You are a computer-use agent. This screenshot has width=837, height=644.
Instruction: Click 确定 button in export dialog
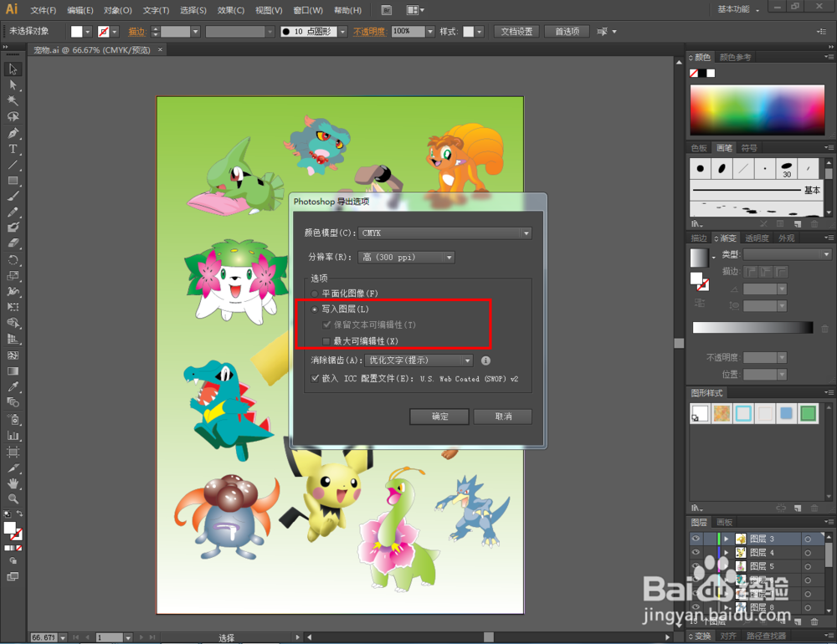pyautogui.click(x=439, y=417)
